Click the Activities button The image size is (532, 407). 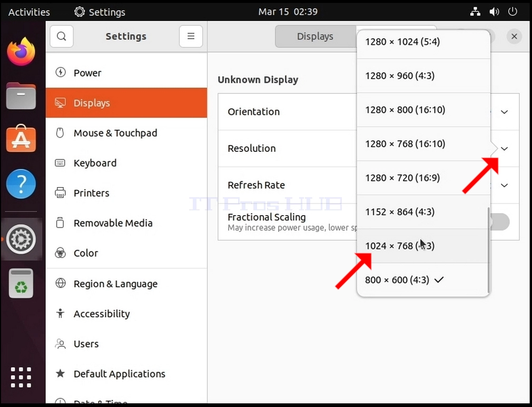pos(29,12)
